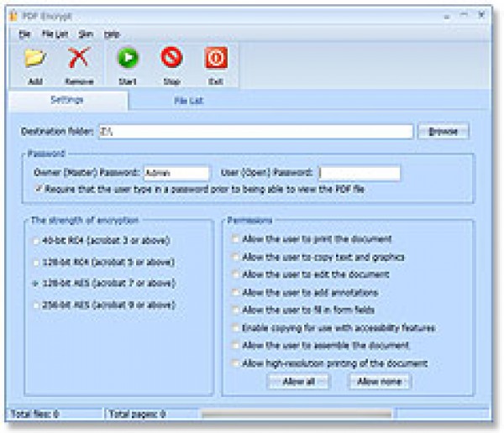
Task: Click the Allow all button
Action: click(x=298, y=382)
